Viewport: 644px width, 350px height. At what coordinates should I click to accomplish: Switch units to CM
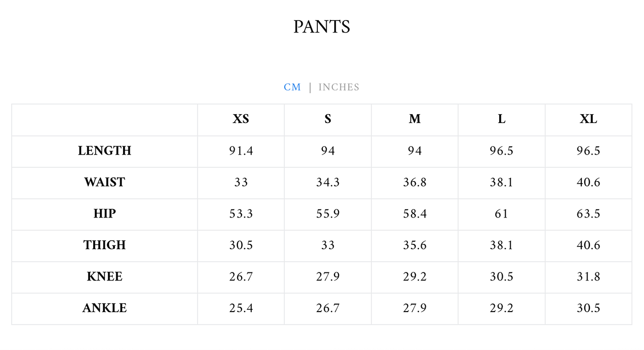(292, 87)
